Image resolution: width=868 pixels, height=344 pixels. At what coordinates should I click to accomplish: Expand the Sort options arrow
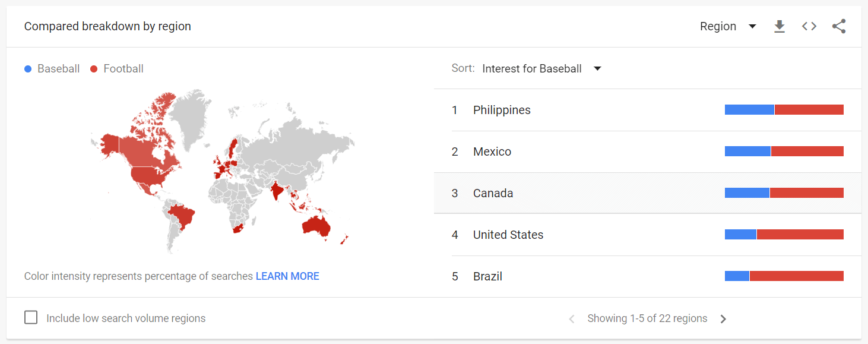coord(597,68)
